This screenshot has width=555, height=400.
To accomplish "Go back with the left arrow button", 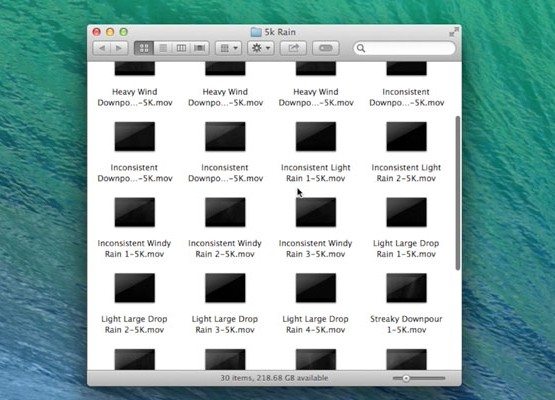I will tap(102, 48).
